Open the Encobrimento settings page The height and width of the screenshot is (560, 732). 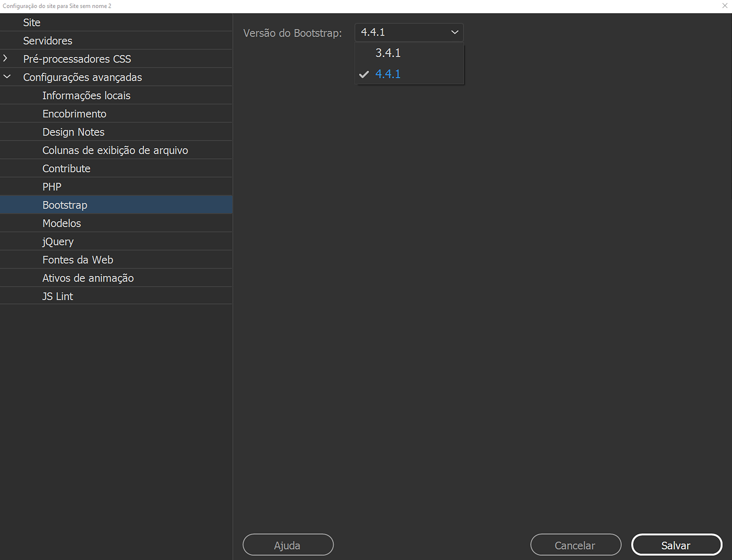[x=74, y=113]
